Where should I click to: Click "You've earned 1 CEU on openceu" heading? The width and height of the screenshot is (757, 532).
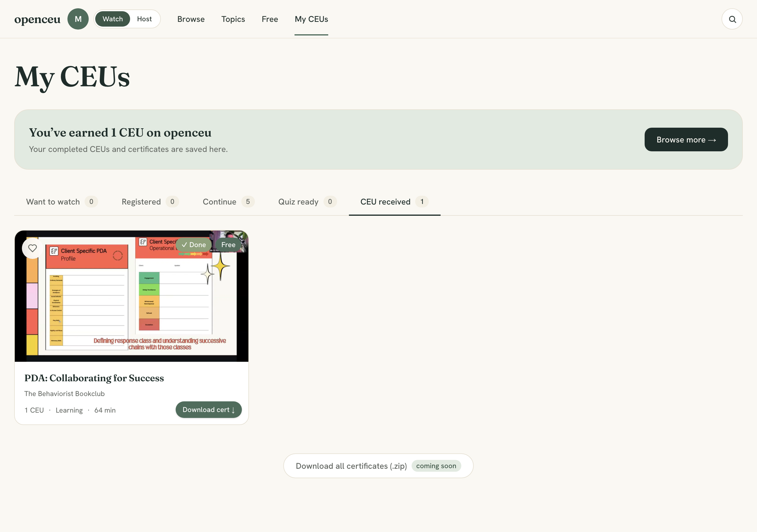[x=120, y=132]
